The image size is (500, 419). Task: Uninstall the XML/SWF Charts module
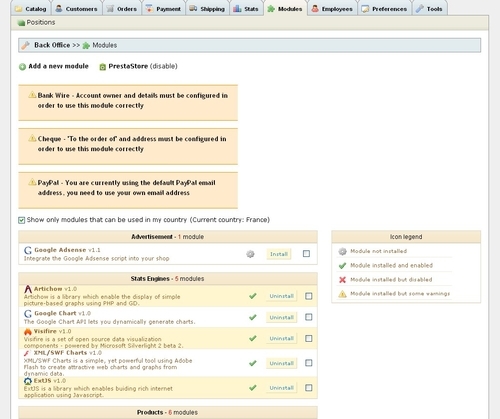pos(281,363)
